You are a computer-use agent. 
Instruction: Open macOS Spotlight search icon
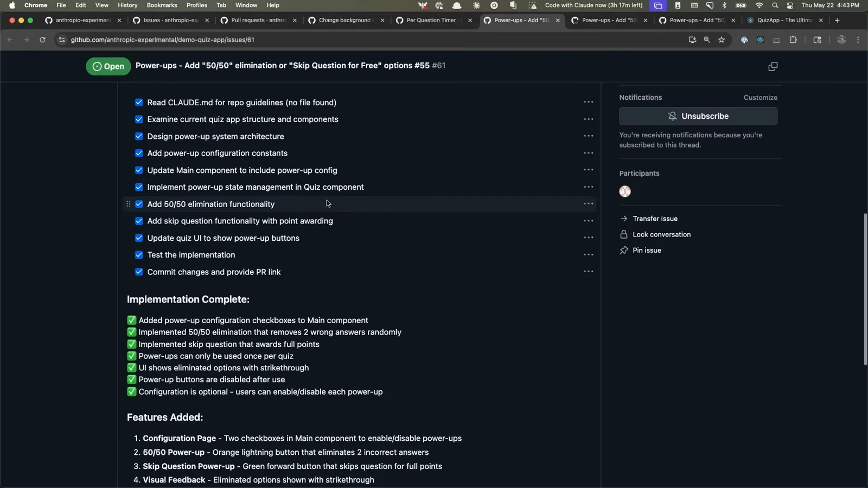(775, 5)
